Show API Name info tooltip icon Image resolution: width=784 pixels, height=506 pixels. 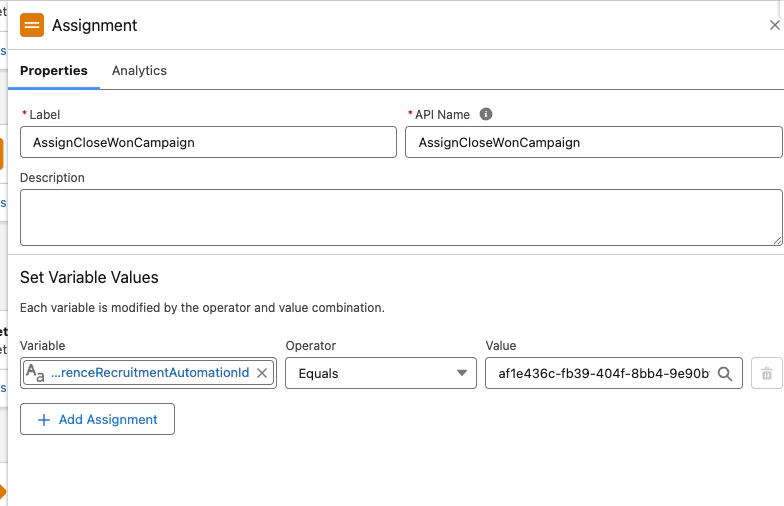[486, 114]
